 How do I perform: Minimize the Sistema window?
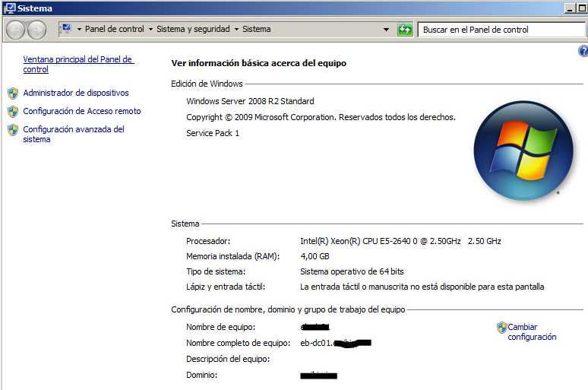click(570, 8)
